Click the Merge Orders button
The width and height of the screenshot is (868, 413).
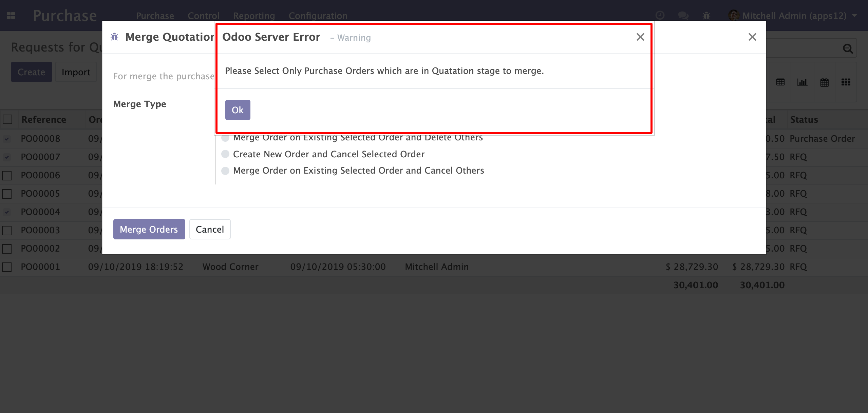click(x=149, y=229)
